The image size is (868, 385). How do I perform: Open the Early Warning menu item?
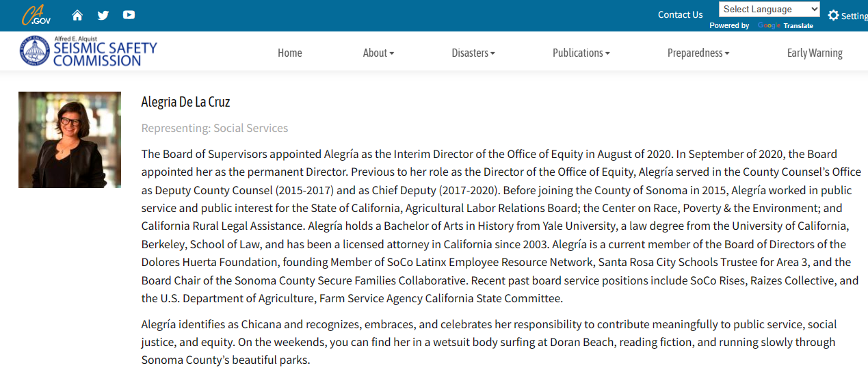(x=815, y=53)
